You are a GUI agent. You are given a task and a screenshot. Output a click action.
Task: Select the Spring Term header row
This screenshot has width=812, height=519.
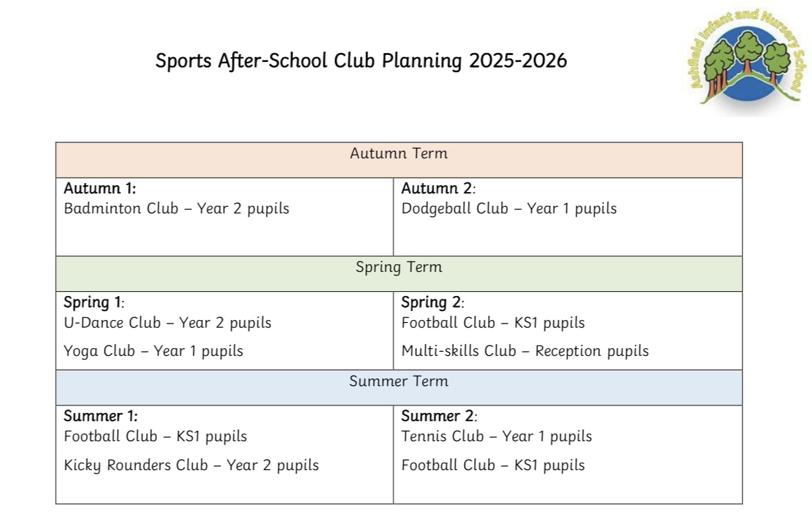pyautogui.click(x=398, y=273)
